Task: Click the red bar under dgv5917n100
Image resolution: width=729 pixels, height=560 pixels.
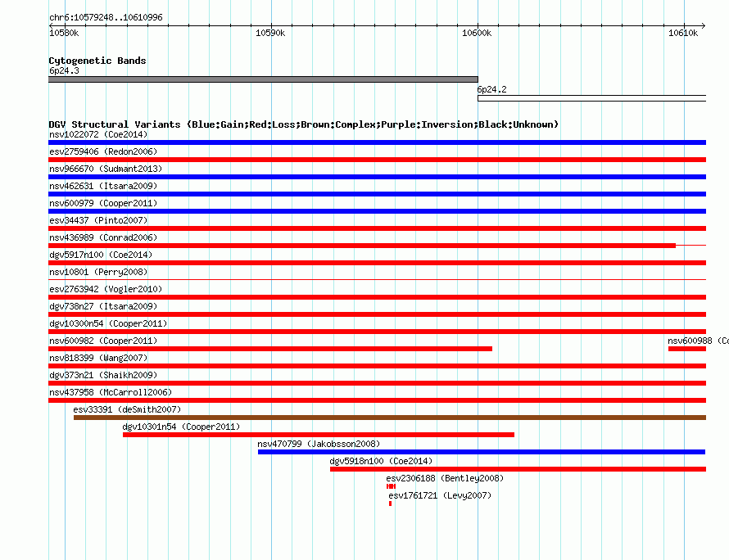Action: pyautogui.click(x=377, y=263)
